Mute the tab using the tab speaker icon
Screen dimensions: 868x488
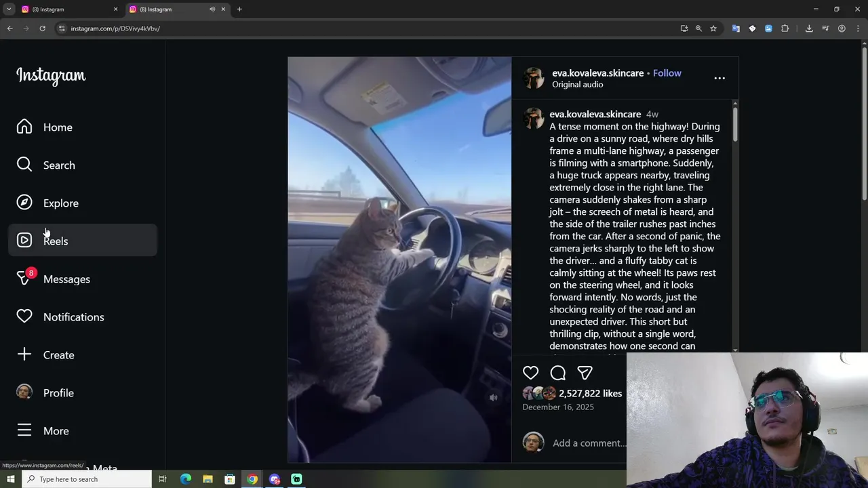coord(212,9)
